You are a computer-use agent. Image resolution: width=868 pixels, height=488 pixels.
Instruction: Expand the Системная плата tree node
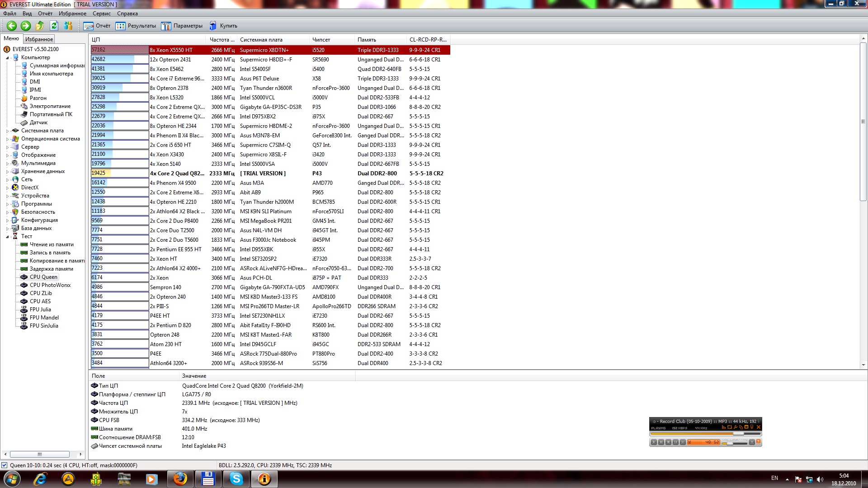8,131
